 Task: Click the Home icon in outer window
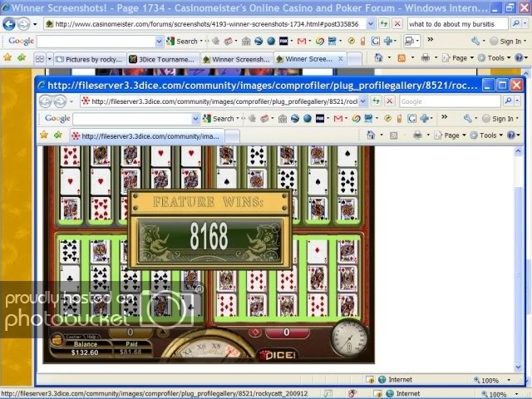click(x=379, y=58)
